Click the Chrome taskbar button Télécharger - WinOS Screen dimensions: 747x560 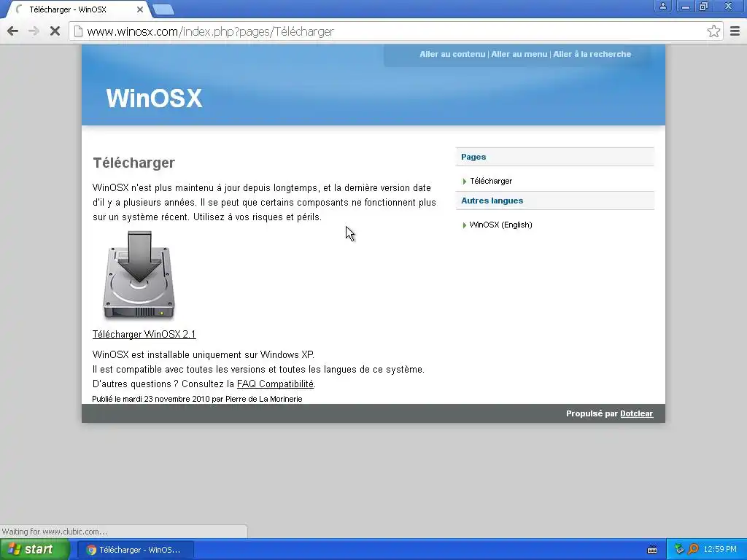135,550
